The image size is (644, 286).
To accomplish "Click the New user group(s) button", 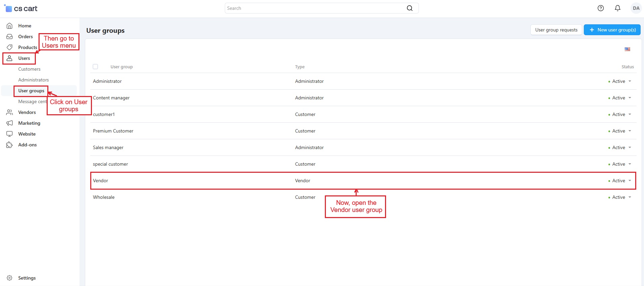I will click(612, 30).
